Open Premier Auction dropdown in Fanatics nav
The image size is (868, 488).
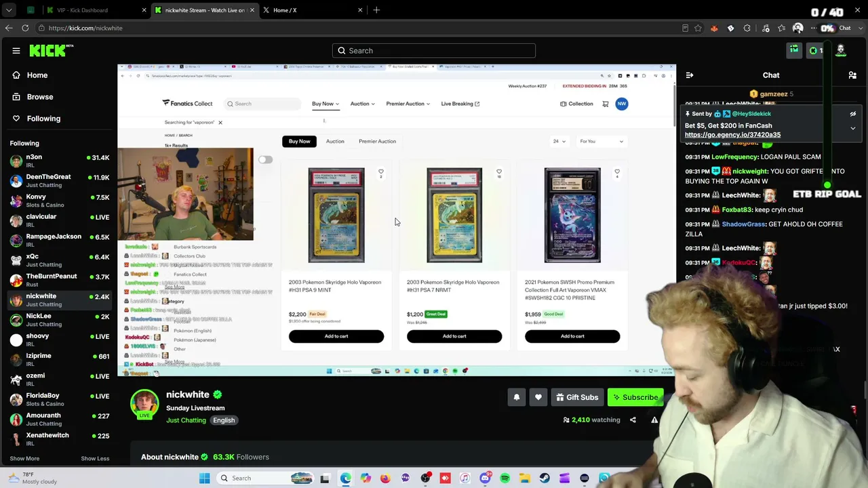(x=408, y=104)
